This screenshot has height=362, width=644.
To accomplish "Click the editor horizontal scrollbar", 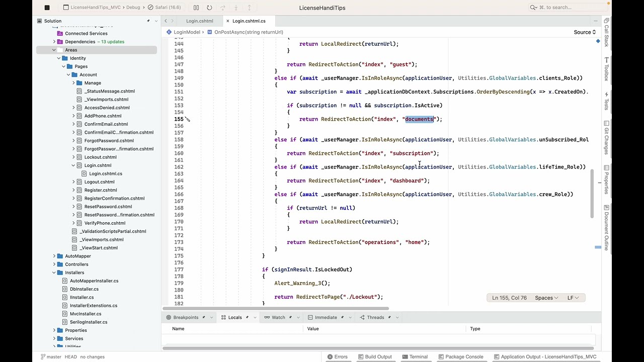I will click(x=276, y=309).
